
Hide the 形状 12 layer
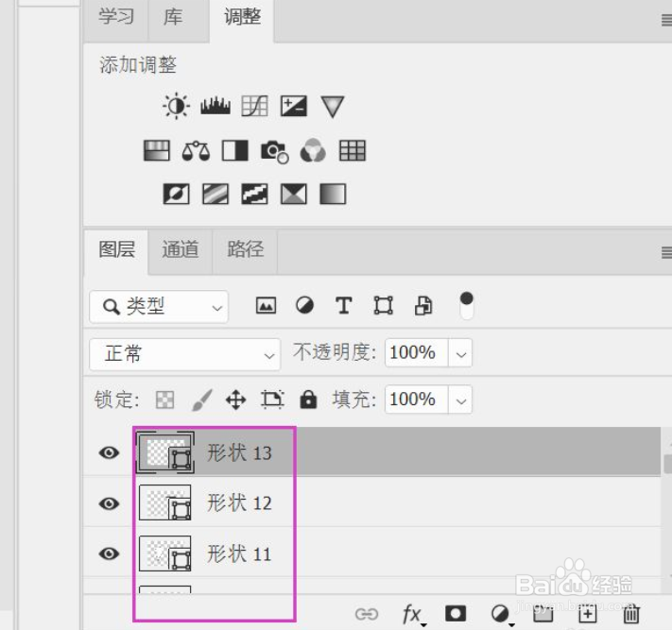(x=109, y=503)
